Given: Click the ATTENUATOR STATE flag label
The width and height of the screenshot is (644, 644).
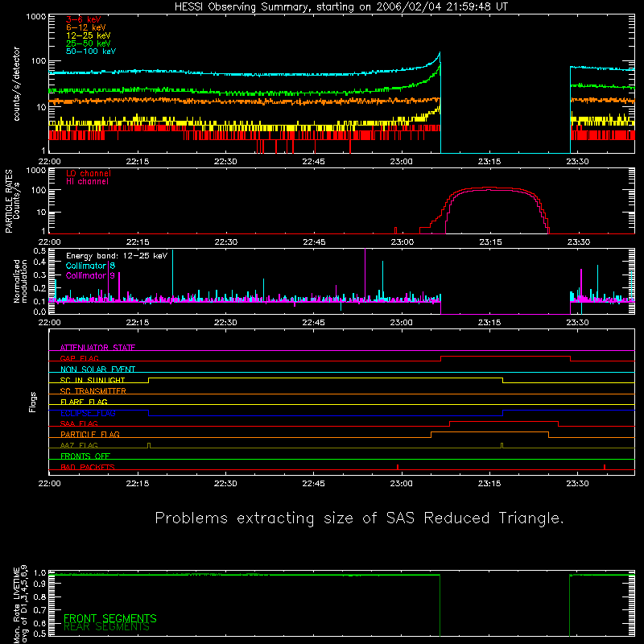Looking at the screenshot, I should click(97, 348).
